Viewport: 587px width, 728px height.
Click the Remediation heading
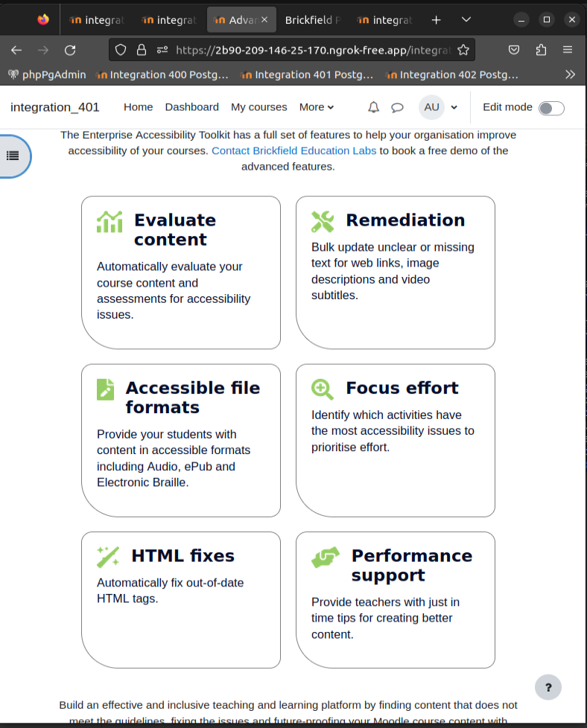(x=405, y=220)
